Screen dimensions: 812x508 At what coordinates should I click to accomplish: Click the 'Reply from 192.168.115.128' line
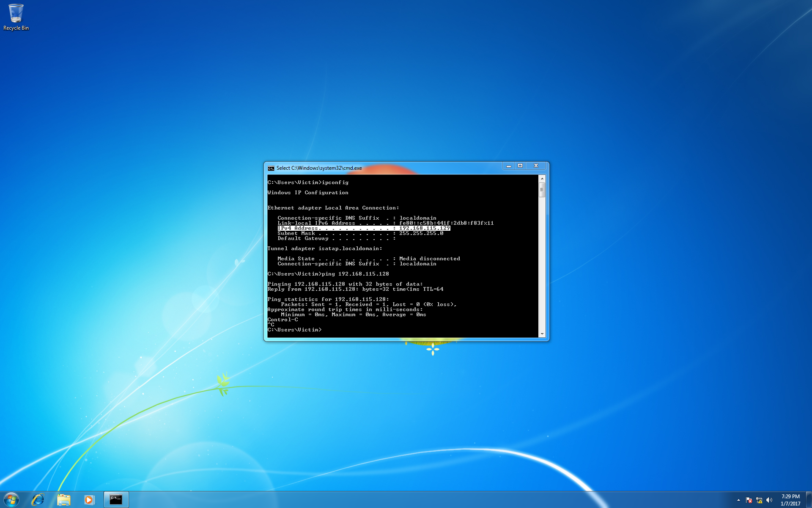point(355,289)
